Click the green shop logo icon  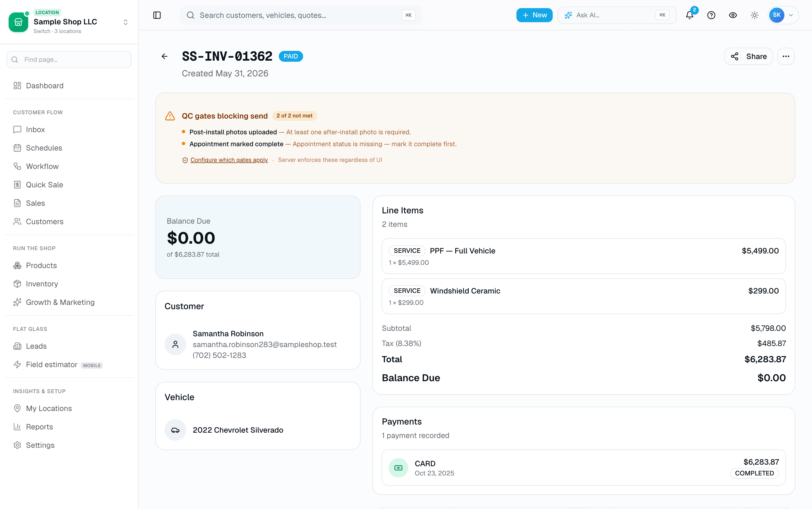pyautogui.click(x=18, y=22)
